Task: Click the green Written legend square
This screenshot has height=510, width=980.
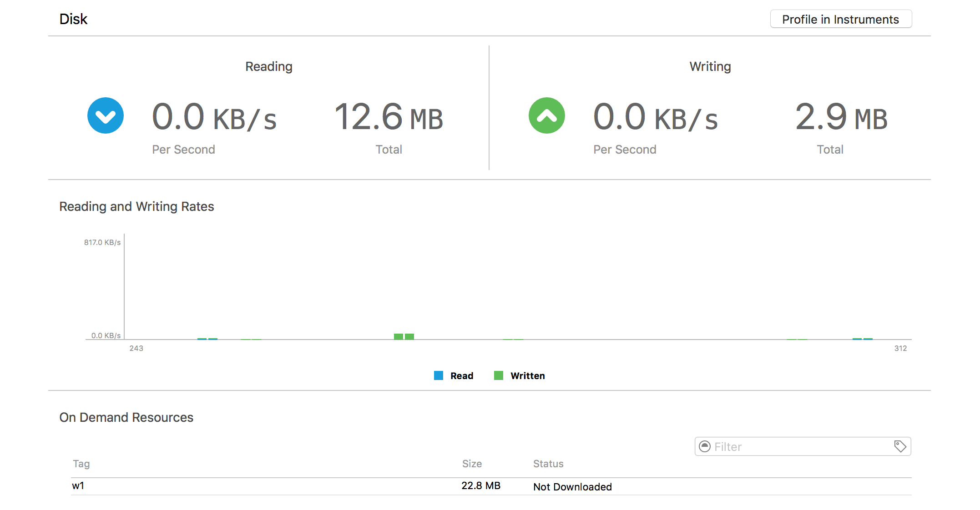Action: click(498, 375)
